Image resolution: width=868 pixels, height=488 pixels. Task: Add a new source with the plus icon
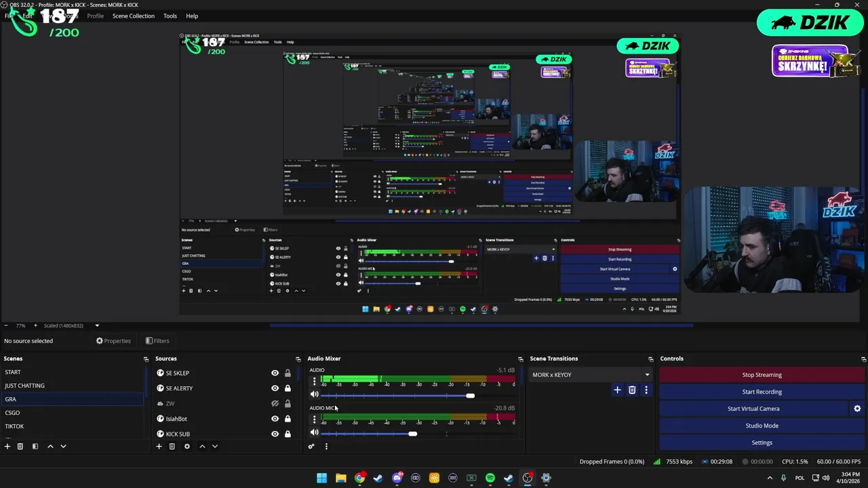coord(159,446)
